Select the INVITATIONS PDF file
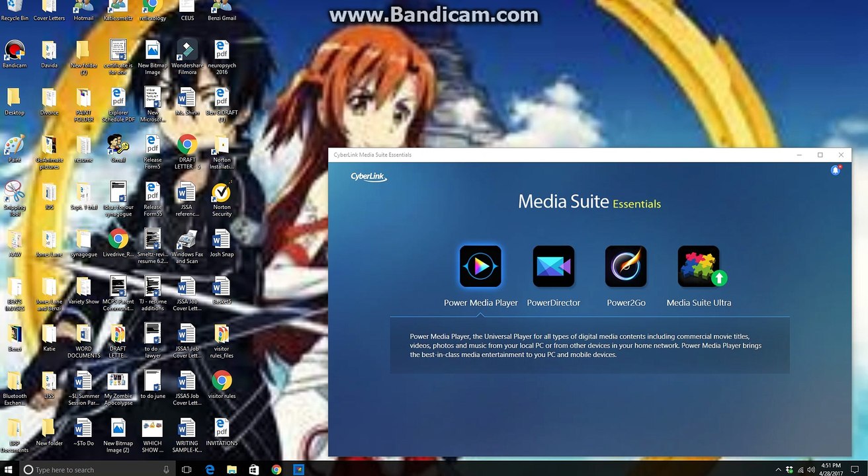868x476 pixels. pyautogui.click(x=222, y=432)
